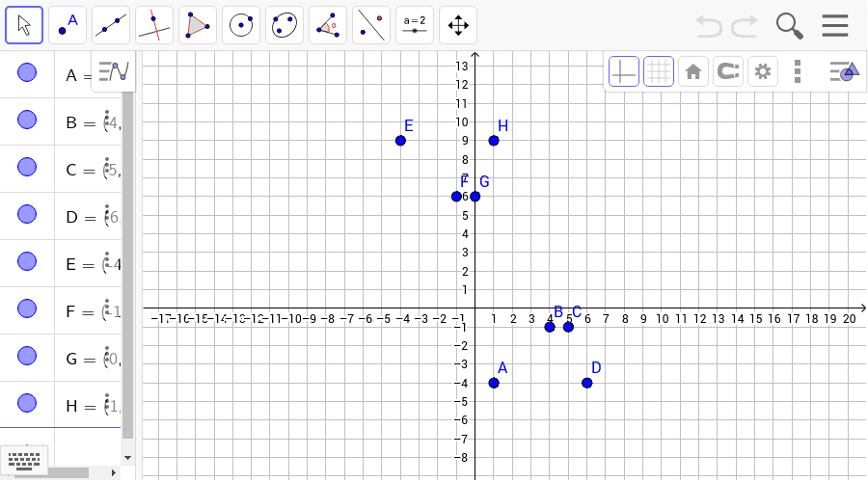Select the Perpendicular Line tool
868x482 pixels.
point(154,25)
